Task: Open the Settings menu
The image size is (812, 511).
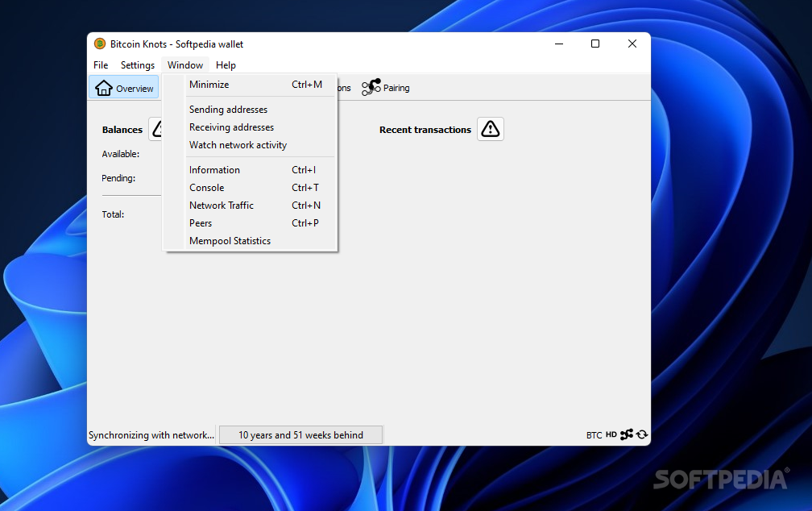Action: (137, 65)
